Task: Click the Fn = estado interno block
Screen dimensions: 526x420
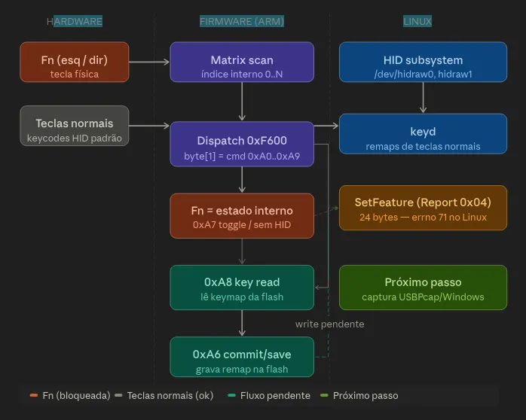Action: point(242,215)
